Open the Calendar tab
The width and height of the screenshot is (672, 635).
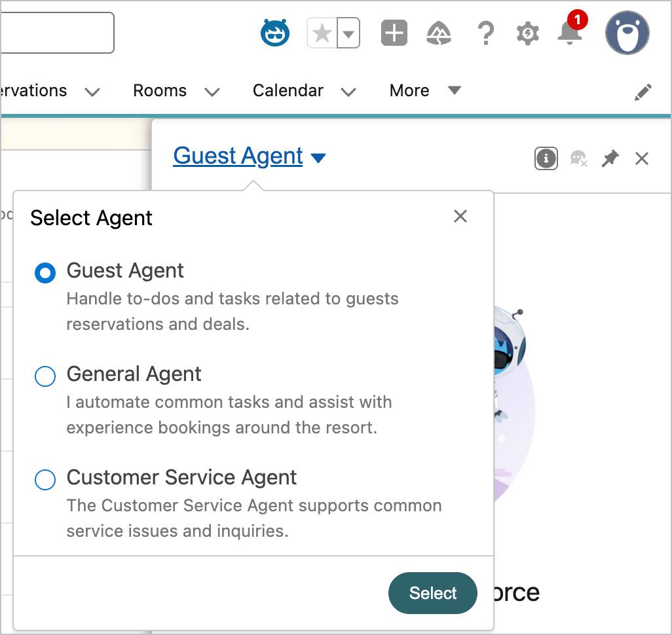pyautogui.click(x=288, y=91)
